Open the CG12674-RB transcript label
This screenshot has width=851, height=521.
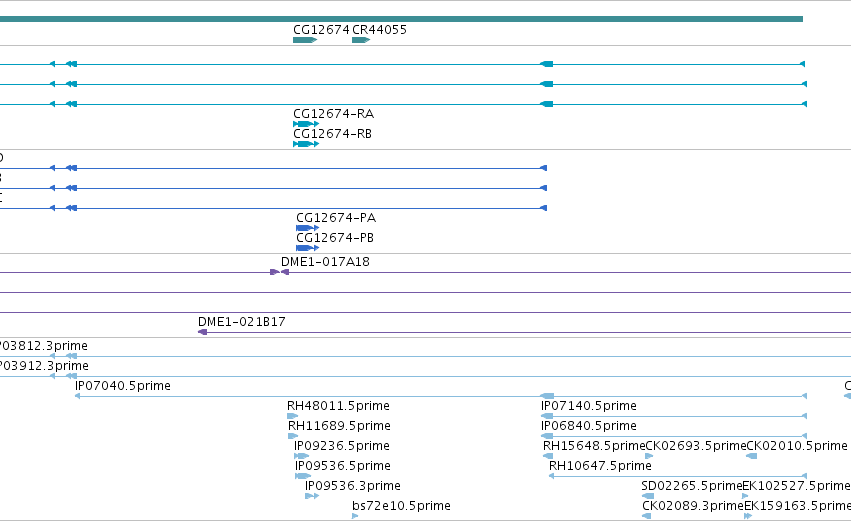tap(332, 134)
